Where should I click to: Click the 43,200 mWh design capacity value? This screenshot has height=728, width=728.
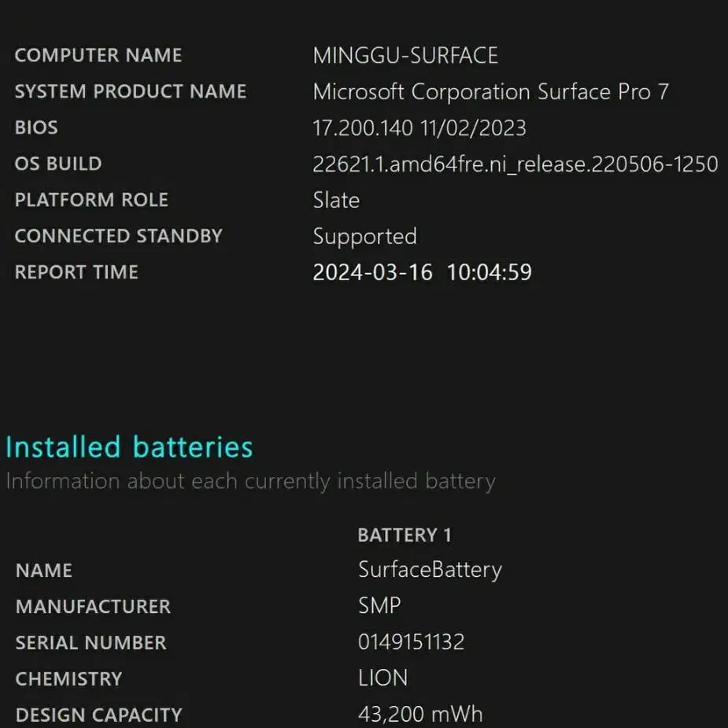click(x=420, y=715)
